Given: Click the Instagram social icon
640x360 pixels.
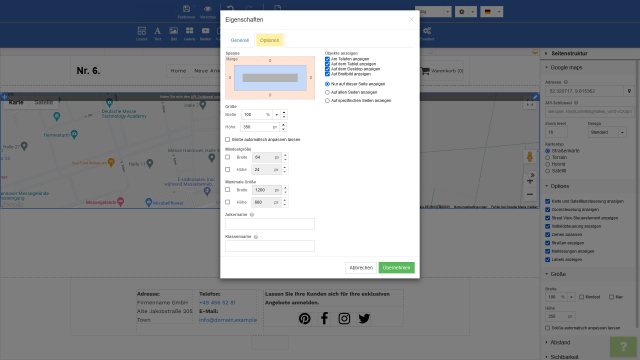Looking at the screenshot, I should tap(344, 318).
